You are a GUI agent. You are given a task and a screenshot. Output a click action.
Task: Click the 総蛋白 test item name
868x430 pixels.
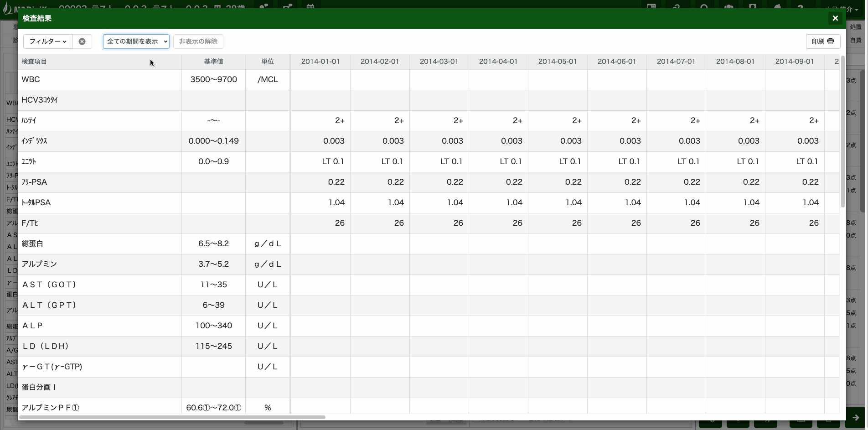(x=32, y=243)
